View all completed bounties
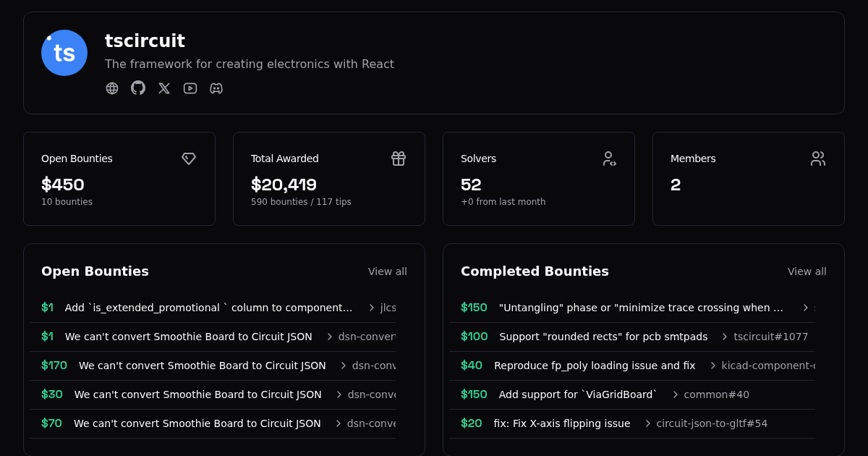Viewport: 868px width, 456px height. click(807, 271)
